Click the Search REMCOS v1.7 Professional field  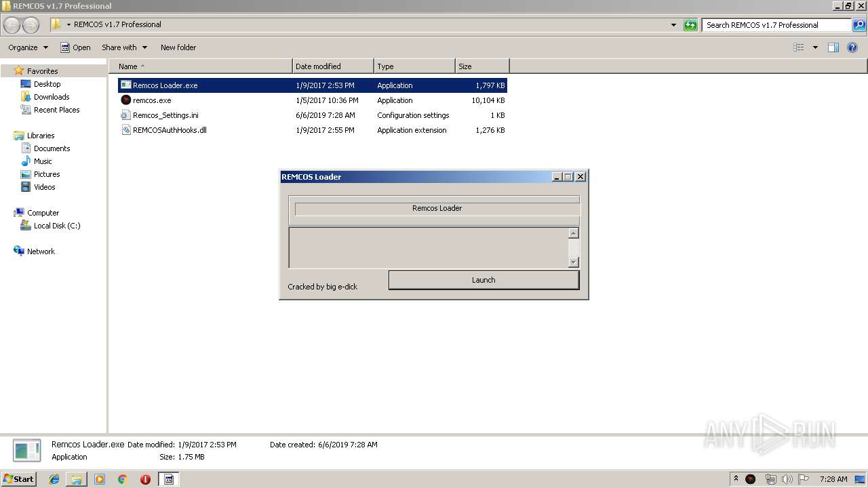[777, 25]
